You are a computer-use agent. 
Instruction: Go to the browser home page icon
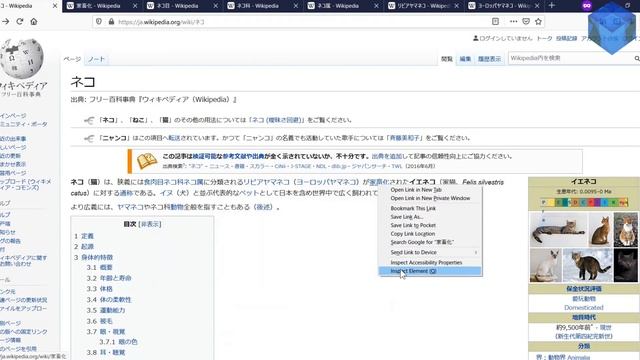34,22
